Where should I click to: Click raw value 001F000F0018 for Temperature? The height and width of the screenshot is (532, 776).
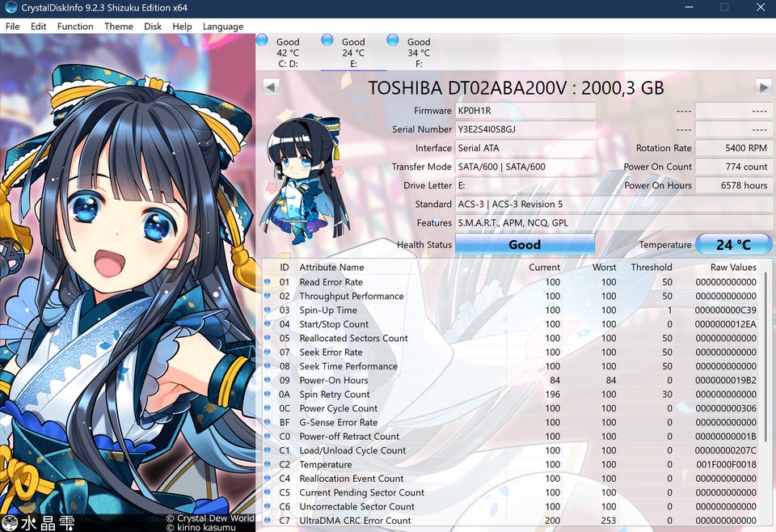click(x=726, y=465)
